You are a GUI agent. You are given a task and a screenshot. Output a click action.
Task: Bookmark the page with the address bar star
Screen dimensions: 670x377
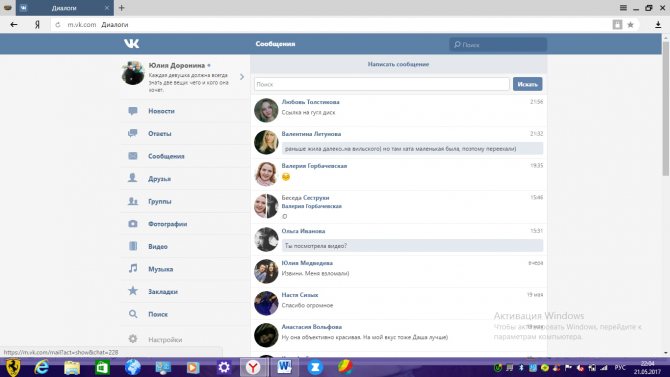tap(630, 25)
